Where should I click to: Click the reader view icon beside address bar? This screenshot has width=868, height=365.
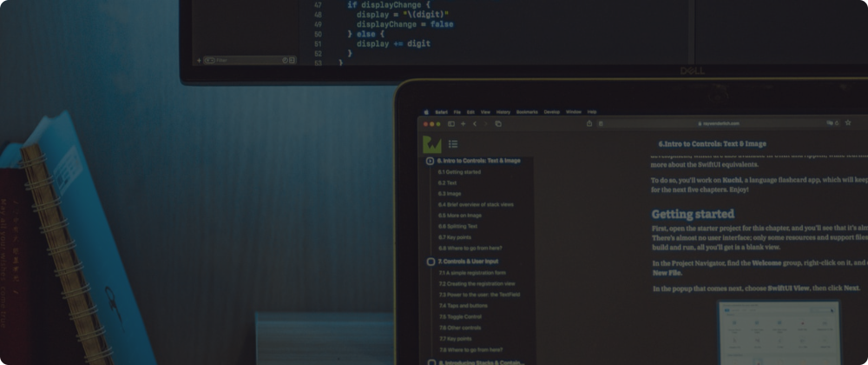600,123
